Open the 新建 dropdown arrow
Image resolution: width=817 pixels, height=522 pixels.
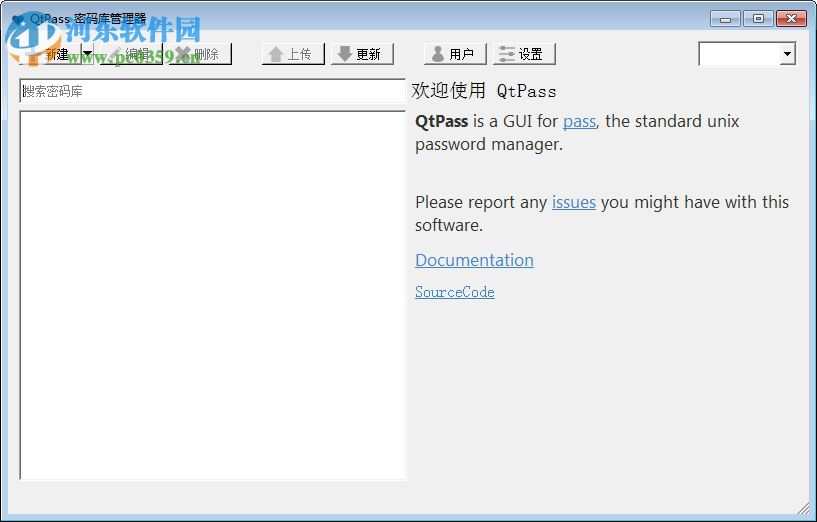point(88,54)
